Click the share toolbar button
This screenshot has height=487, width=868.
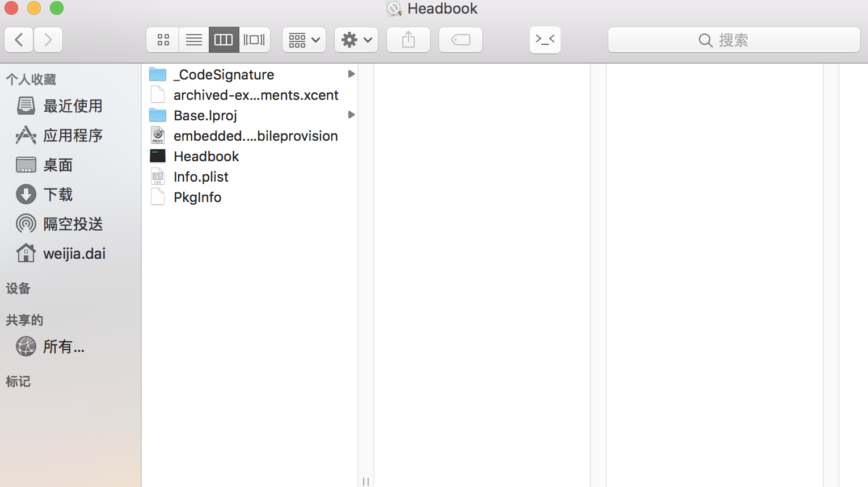point(408,40)
